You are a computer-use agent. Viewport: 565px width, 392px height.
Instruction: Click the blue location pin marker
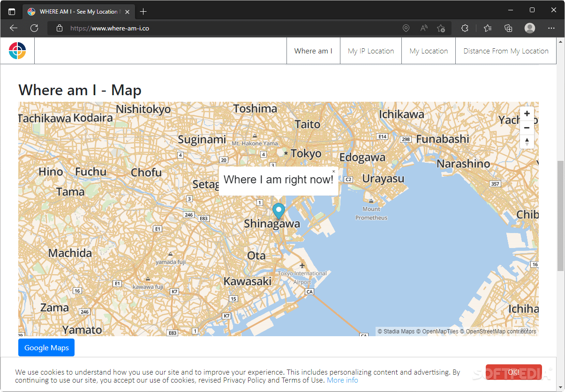(279, 211)
